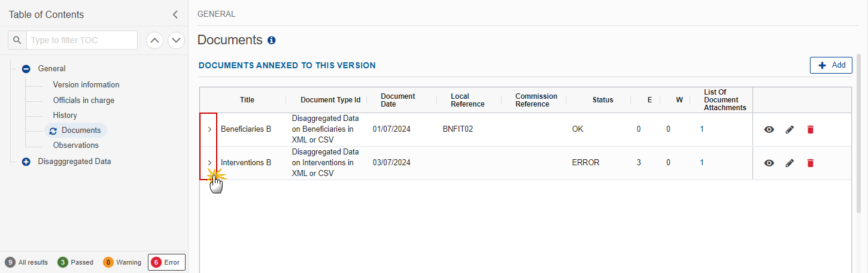
Task: Delete the Beneficiaries B document
Action: pos(811,129)
